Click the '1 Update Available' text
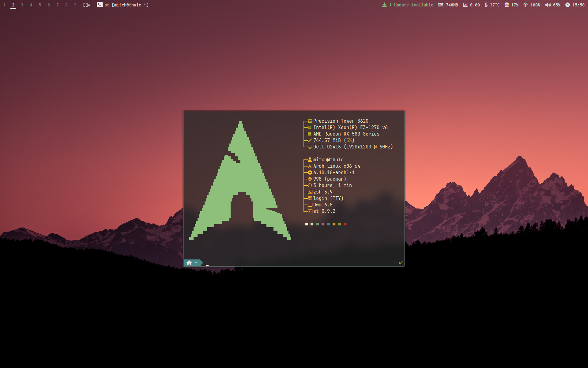 coord(411,5)
